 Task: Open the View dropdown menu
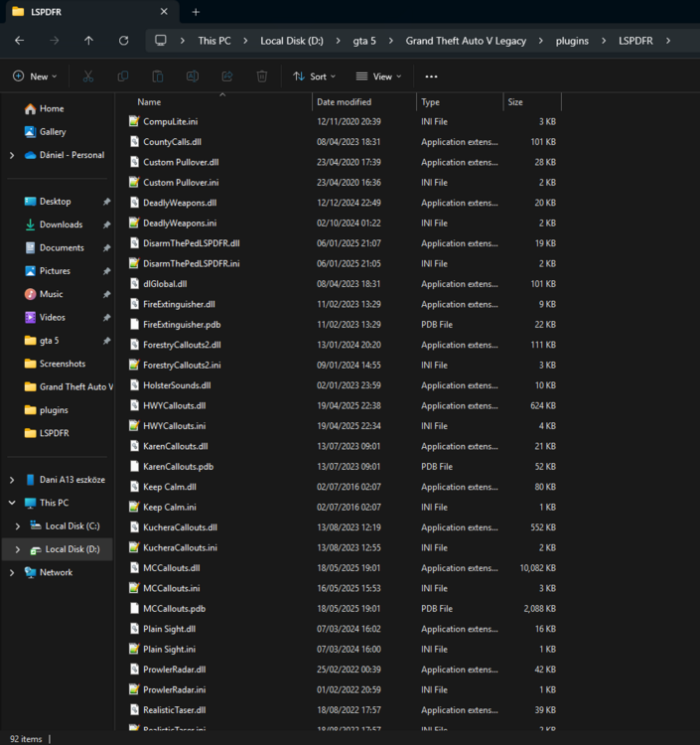(x=379, y=76)
